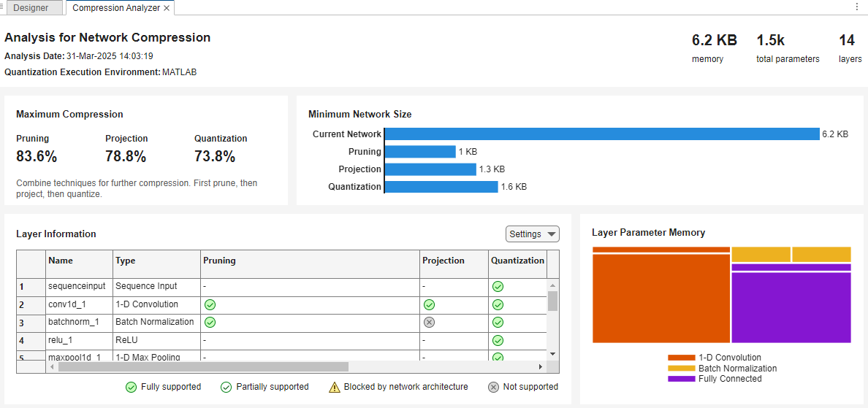Screen dimensions: 868x408
Task: Open the three-dot options menu at top right
Action: coord(857,7)
